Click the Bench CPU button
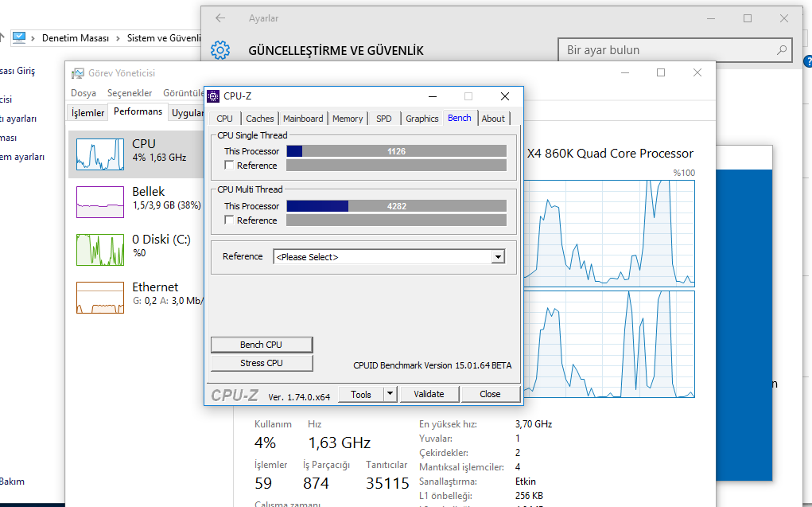This screenshot has width=812, height=507. pyautogui.click(x=262, y=345)
